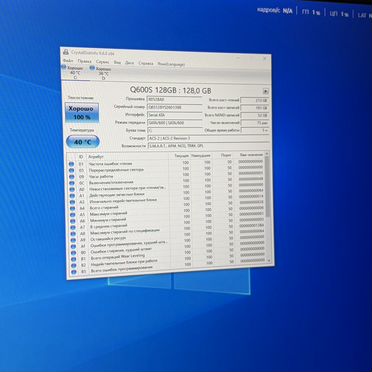Screen dimensions: 372x372
Task: Click status circle of attribute B1 row
Action: (74, 259)
